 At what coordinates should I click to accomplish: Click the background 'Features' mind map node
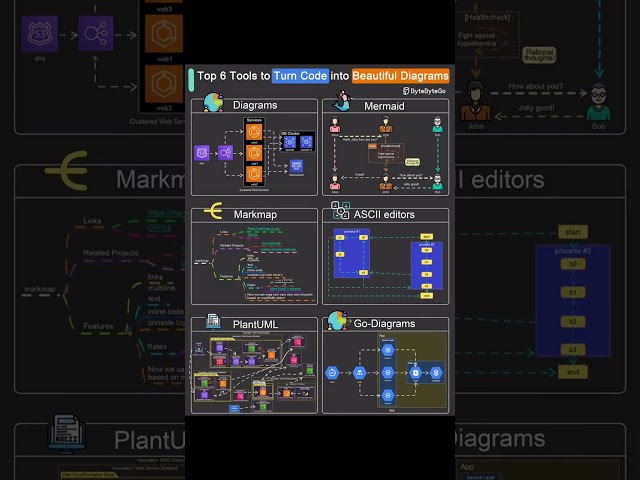pos(98,326)
